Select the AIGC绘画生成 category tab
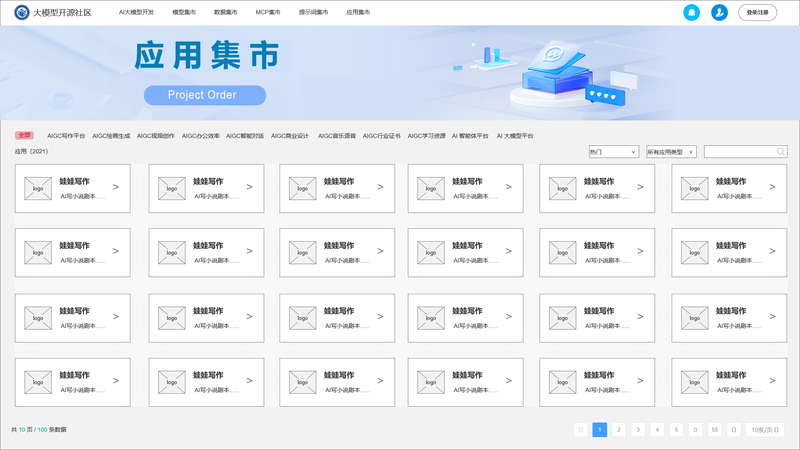The width and height of the screenshot is (800, 450). (111, 135)
